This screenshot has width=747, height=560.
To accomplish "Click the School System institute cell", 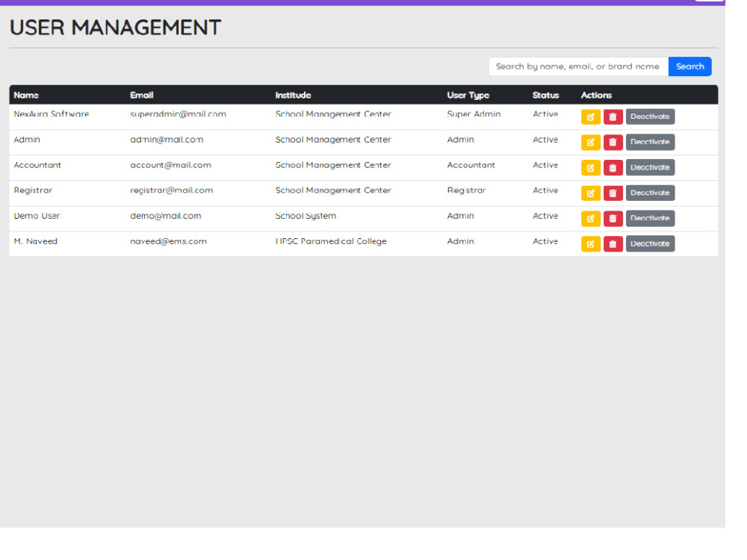I will pos(306,217).
